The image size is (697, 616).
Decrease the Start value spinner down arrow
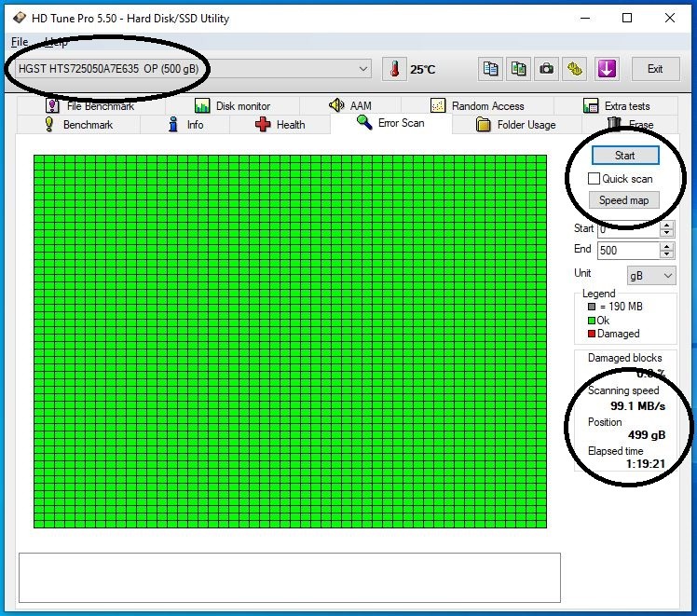tap(666, 233)
